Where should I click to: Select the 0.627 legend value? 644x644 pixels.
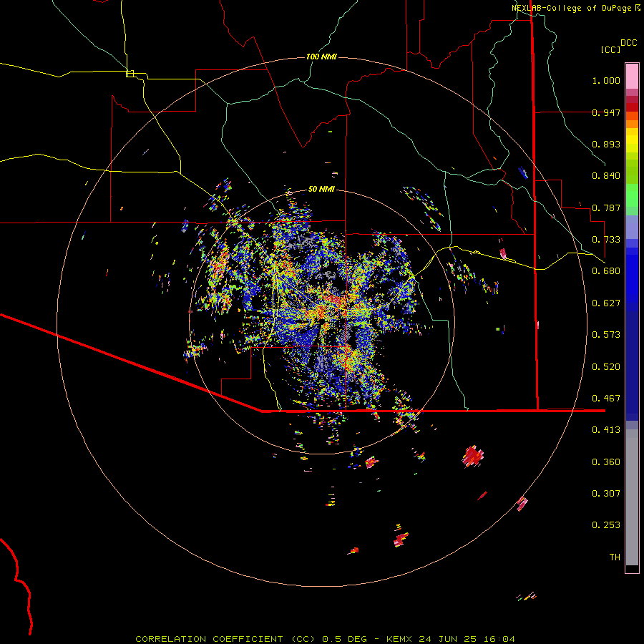(x=606, y=303)
